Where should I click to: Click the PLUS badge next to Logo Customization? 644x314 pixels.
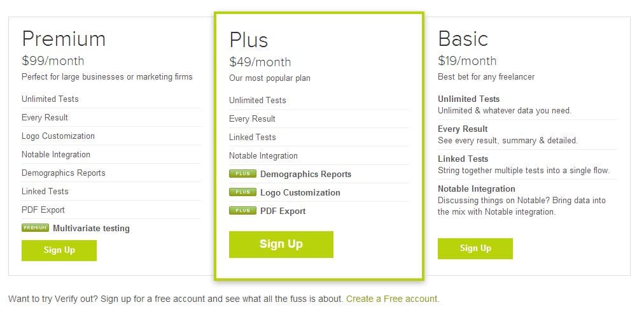click(x=242, y=192)
